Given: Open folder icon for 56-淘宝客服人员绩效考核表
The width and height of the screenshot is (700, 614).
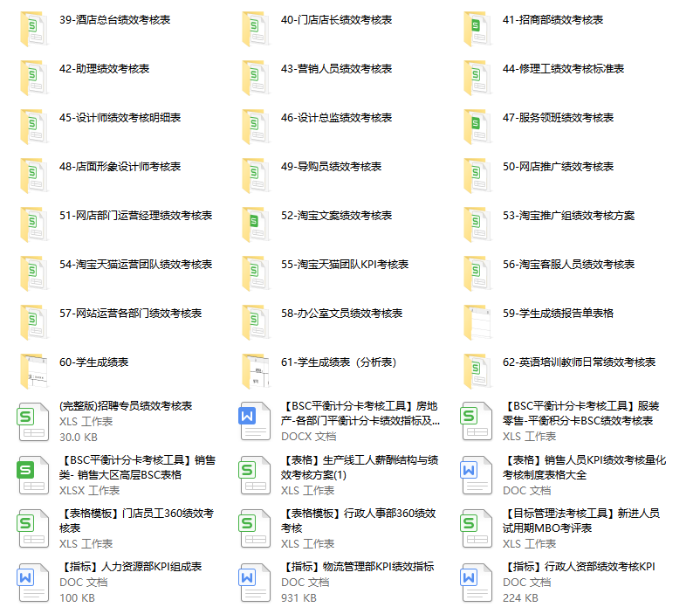Looking at the screenshot, I should (477, 273).
